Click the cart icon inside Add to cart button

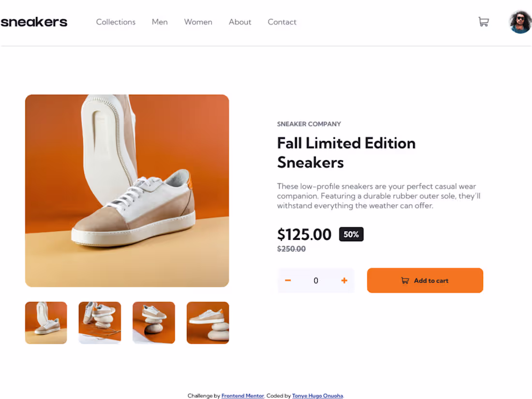tap(405, 281)
